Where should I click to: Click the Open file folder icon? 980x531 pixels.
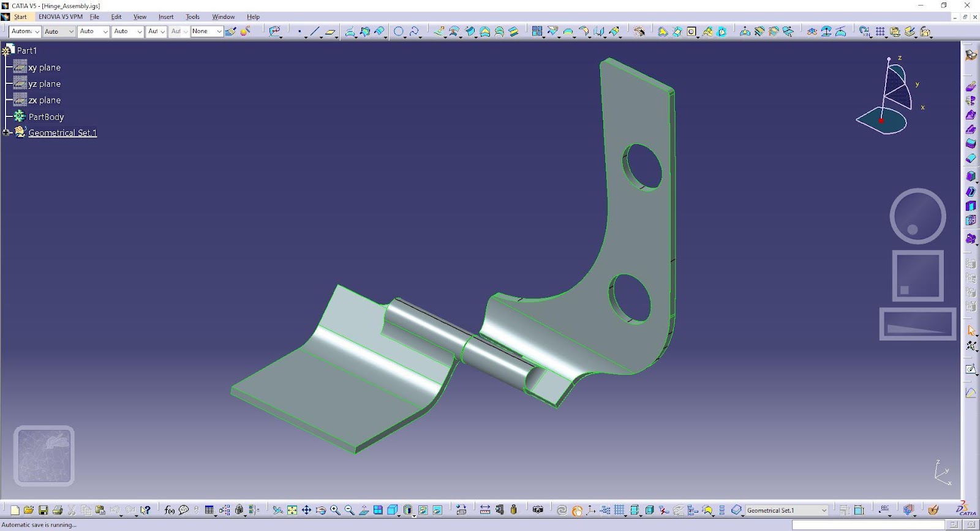29,510
